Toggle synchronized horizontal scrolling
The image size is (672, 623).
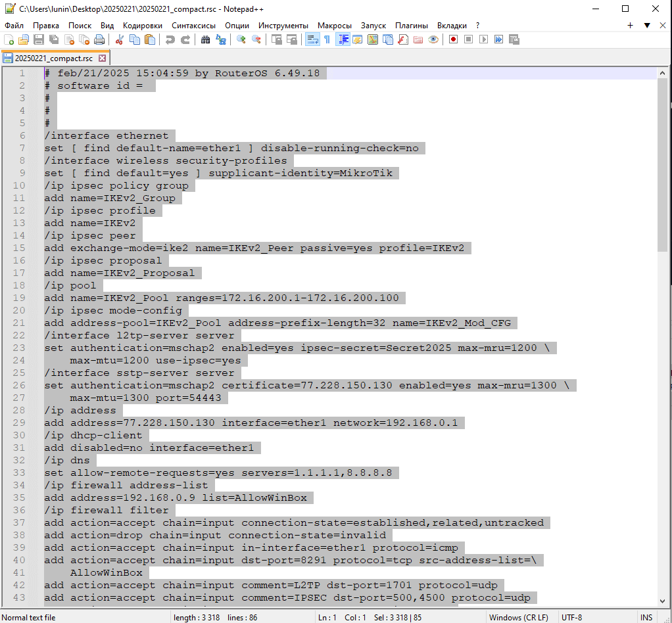click(292, 40)
